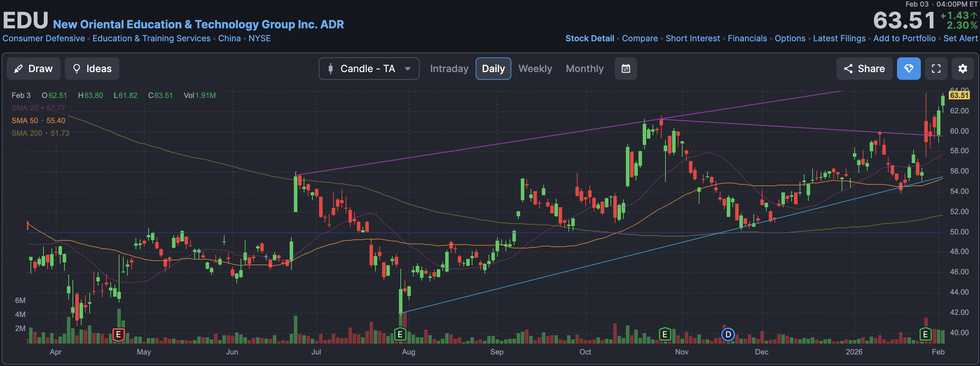
Task: Open the Financials link
Action: (x=747, y=38)
